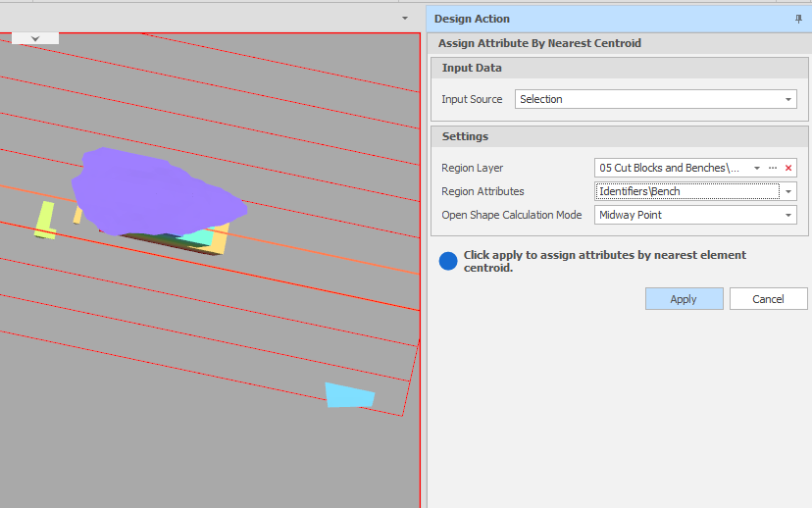Image resolution: width=812 pixels, height=508 pixels.
Task: Select the yellow L-shaped solid in viewport
Action: click(44, 221)
